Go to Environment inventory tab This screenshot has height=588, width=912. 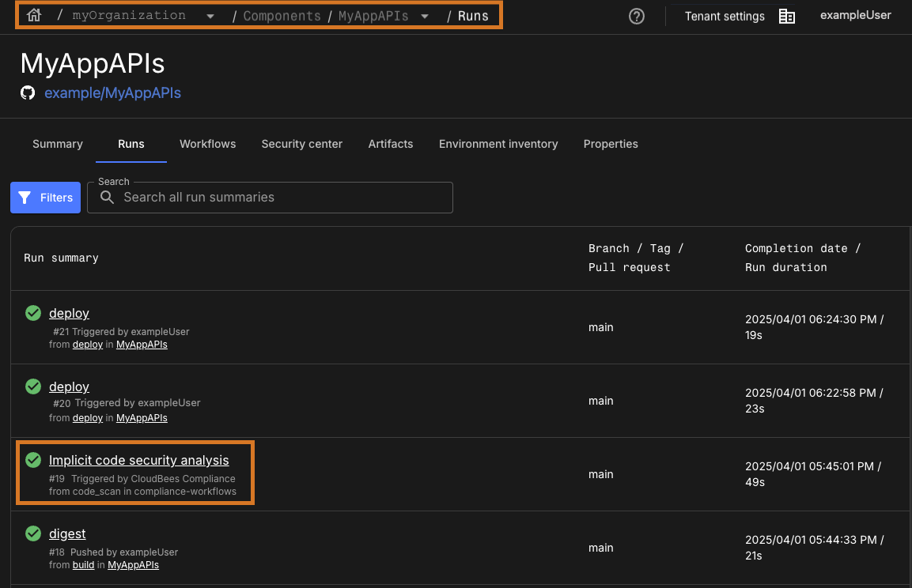498,144
